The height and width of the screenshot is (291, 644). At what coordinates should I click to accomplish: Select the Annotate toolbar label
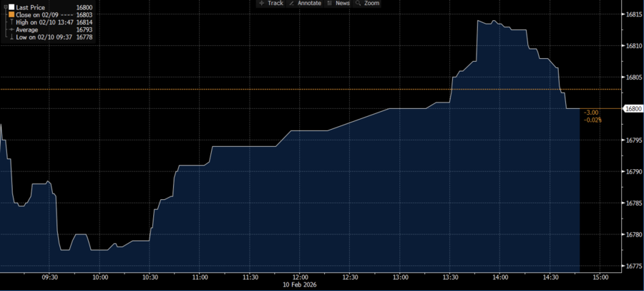click(309, 4)
